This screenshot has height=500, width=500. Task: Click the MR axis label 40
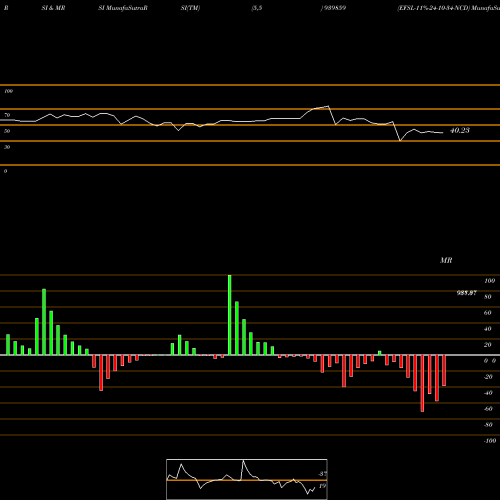click(x=488, y=329)
